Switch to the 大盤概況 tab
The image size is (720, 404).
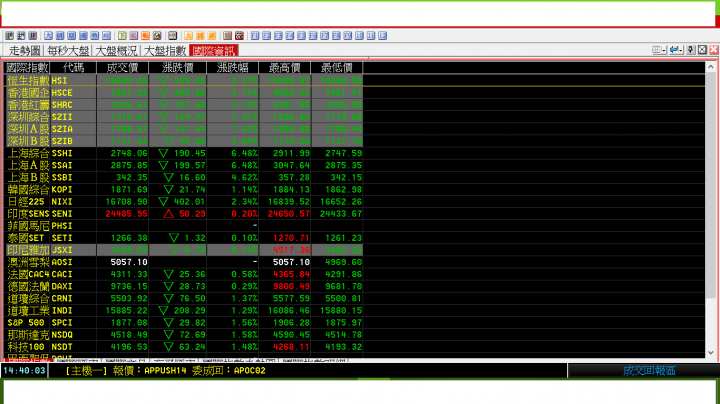(116, 50)
